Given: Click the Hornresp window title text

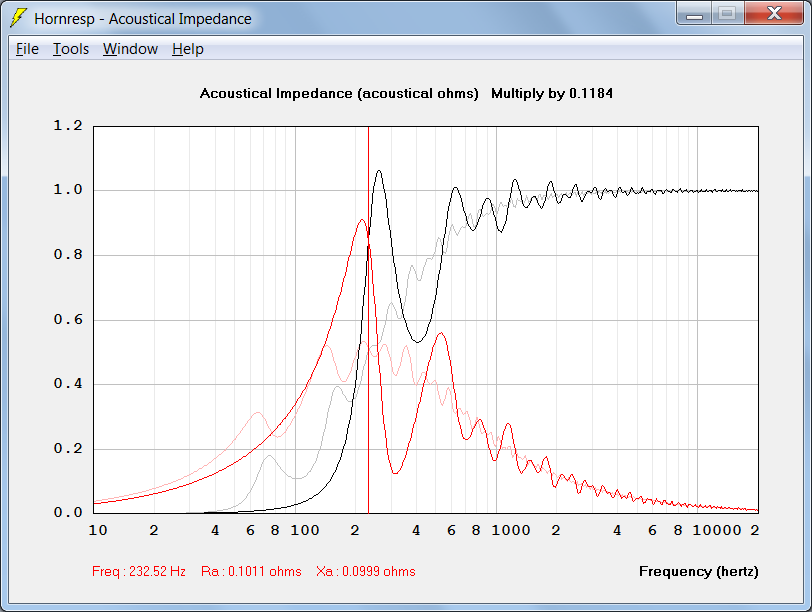Looking at the screenshot, I should (143, 19).
